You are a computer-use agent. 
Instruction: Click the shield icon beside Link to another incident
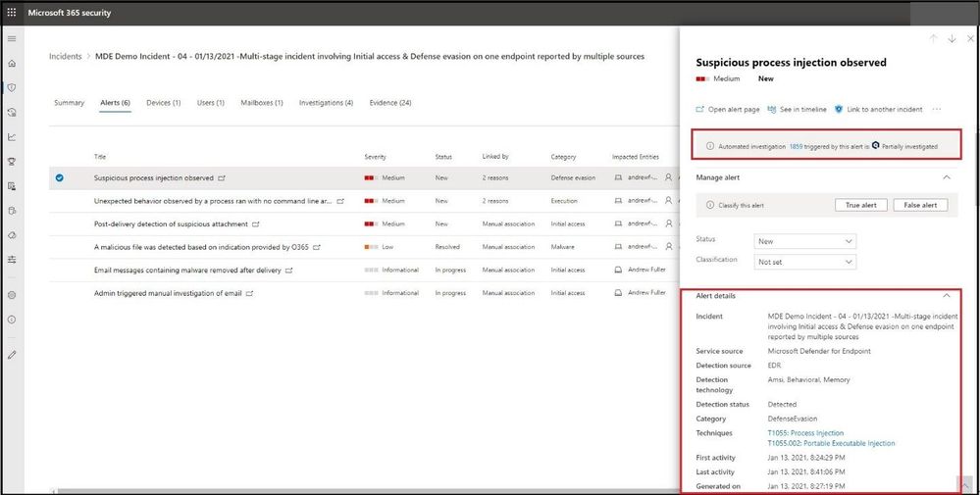click(839, 109)
